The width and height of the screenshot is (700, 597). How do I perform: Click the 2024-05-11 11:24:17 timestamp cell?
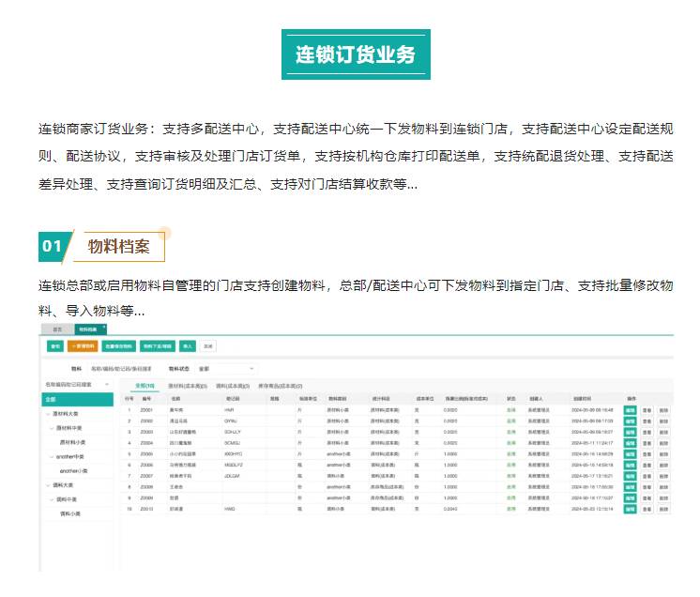pos(592,443)
